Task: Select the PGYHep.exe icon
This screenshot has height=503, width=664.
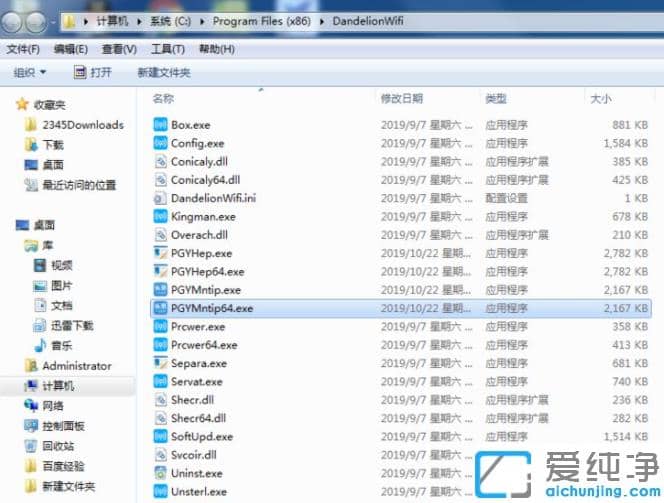Action: click(x=161, y=253)
